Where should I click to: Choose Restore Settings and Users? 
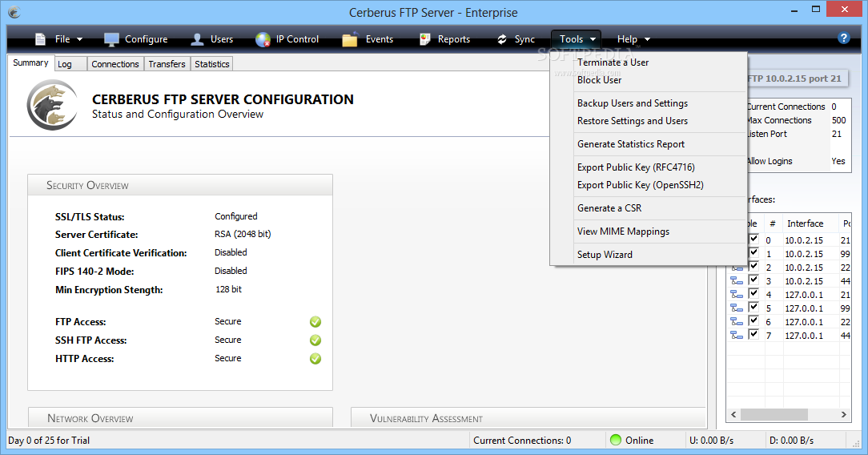(649, 121)
